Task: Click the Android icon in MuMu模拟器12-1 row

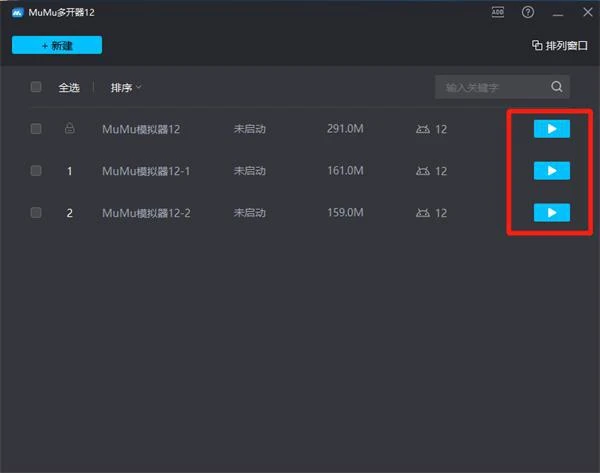Action: click(x=423, y=171)
